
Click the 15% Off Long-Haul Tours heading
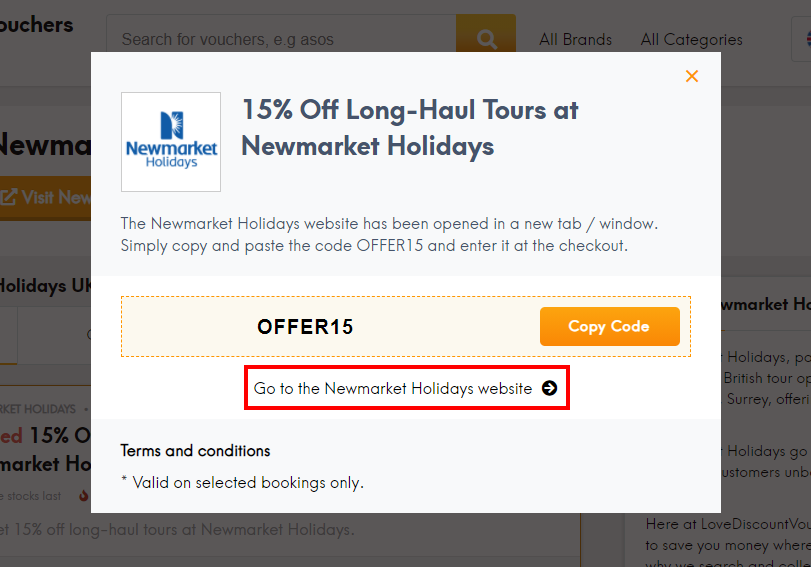[x=410, y=128]
